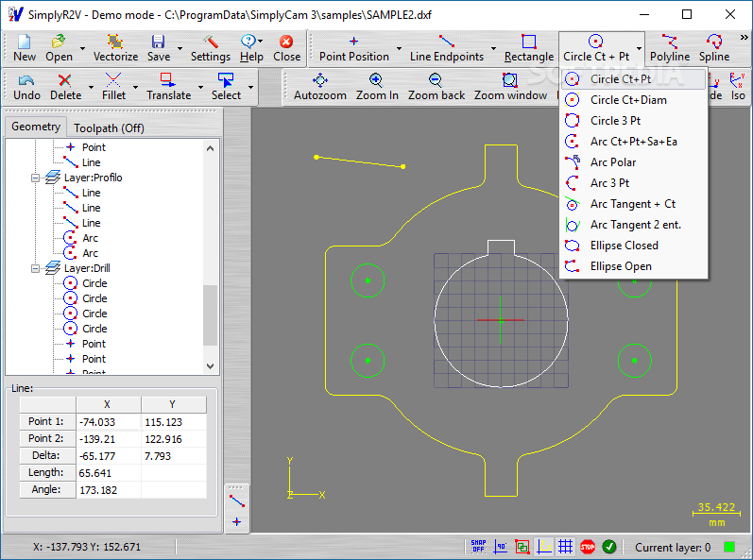Toggle the SNAP OFF status button
The image size is (753, 560).
478,547
